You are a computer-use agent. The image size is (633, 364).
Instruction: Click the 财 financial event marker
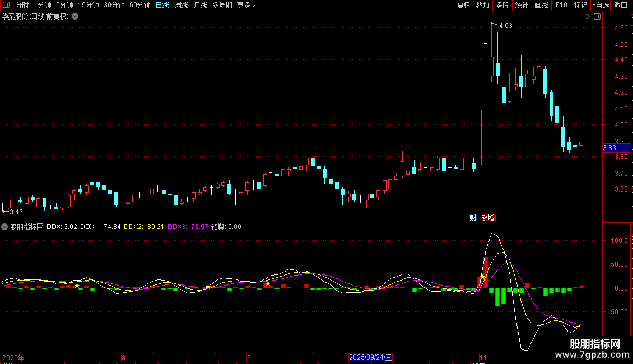(473, 217)
